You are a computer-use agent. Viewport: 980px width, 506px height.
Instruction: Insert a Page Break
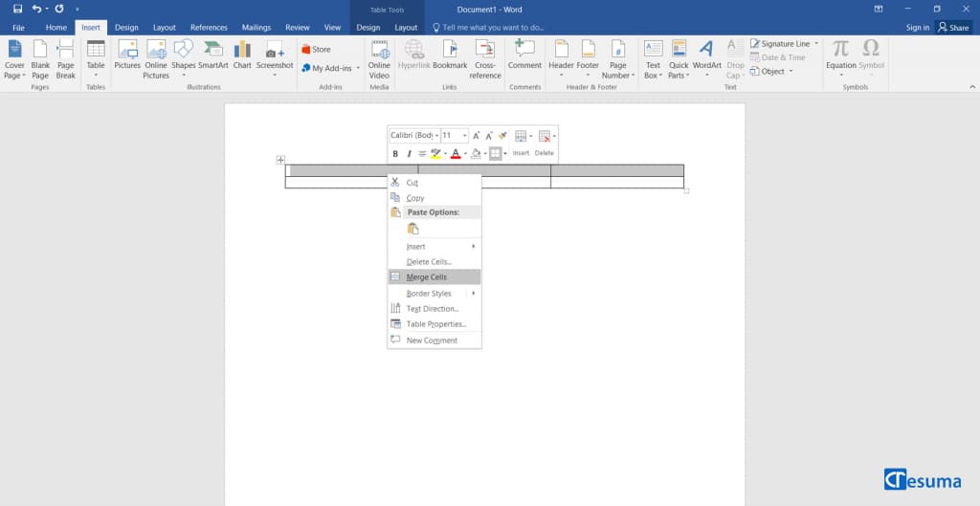[x=66, y=59]
